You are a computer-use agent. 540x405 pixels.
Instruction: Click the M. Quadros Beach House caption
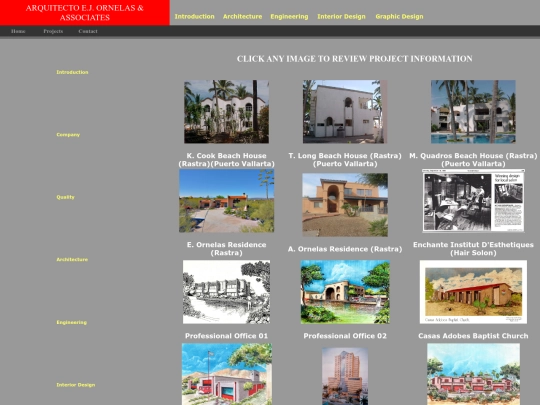[473, 160]
